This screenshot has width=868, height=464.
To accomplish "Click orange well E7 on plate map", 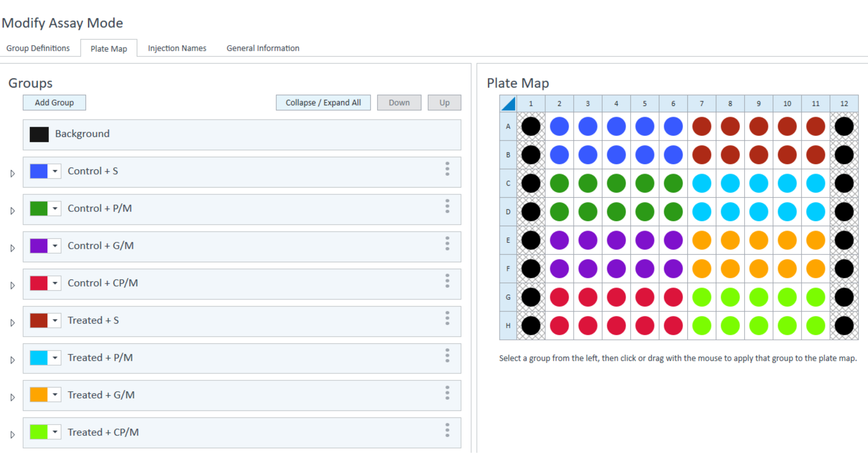I will [702, 240].
